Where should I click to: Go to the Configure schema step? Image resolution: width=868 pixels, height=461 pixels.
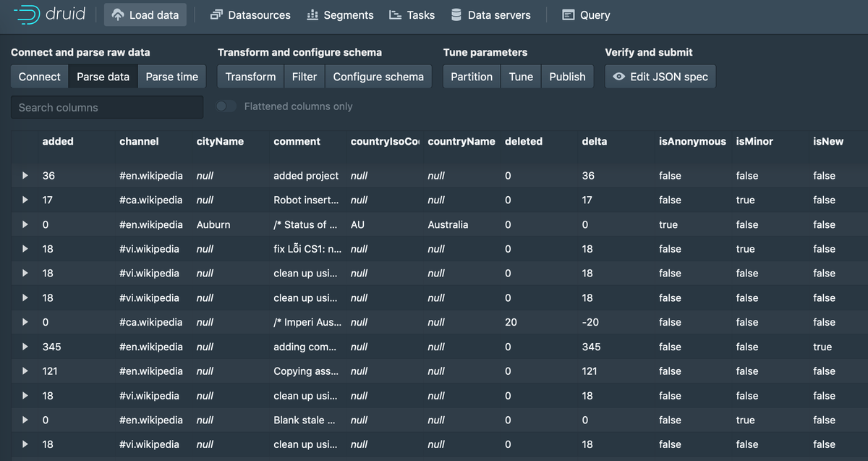coord(378,77)
